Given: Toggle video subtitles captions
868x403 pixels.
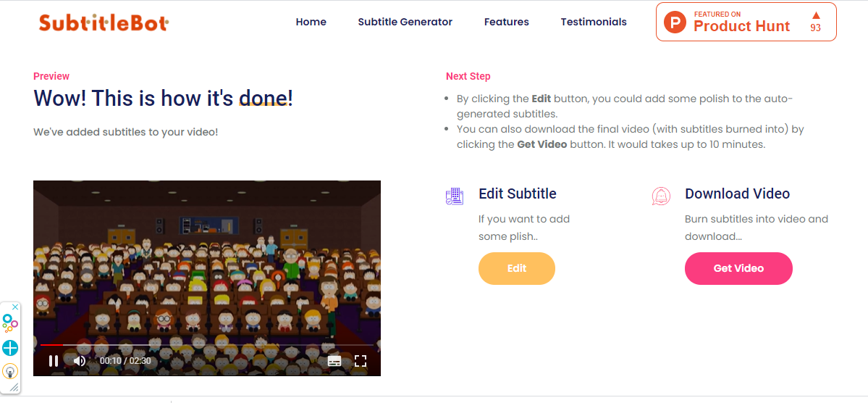Looking at the screenshot, I should tap(334, 361).
